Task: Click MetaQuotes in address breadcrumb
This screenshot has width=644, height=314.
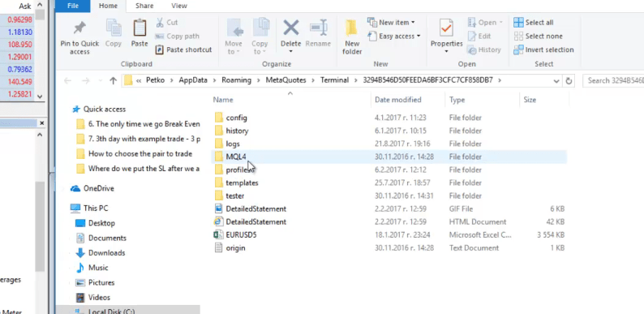Action: [x=286, y=80]
